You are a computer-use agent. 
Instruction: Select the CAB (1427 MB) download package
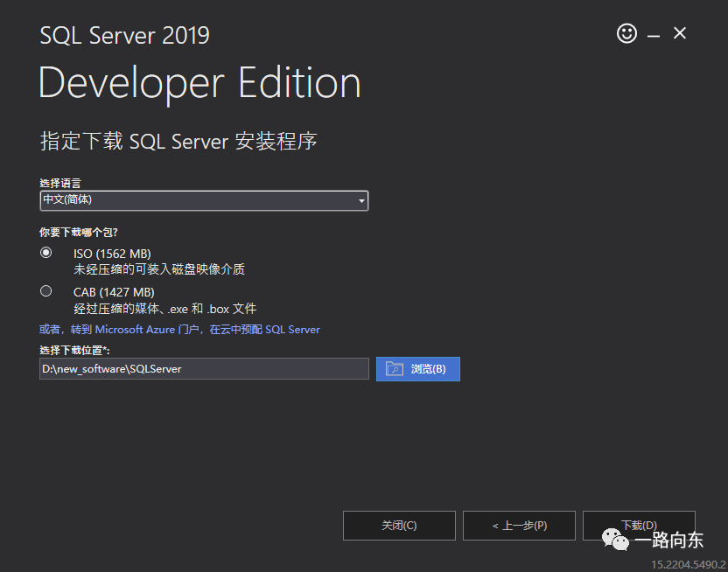click(47, 291)
